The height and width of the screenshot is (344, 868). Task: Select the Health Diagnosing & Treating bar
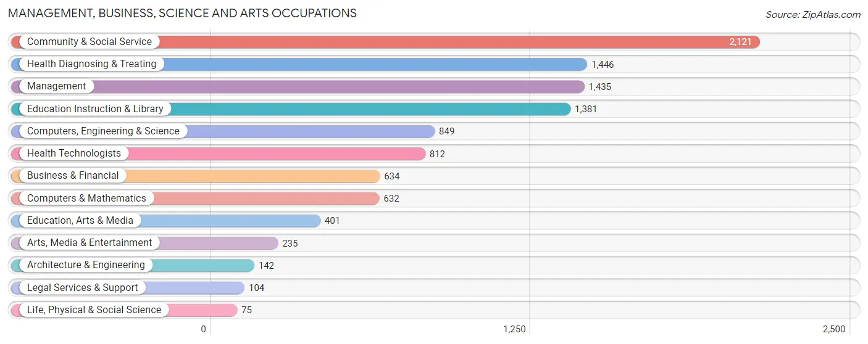coord(299,64)
